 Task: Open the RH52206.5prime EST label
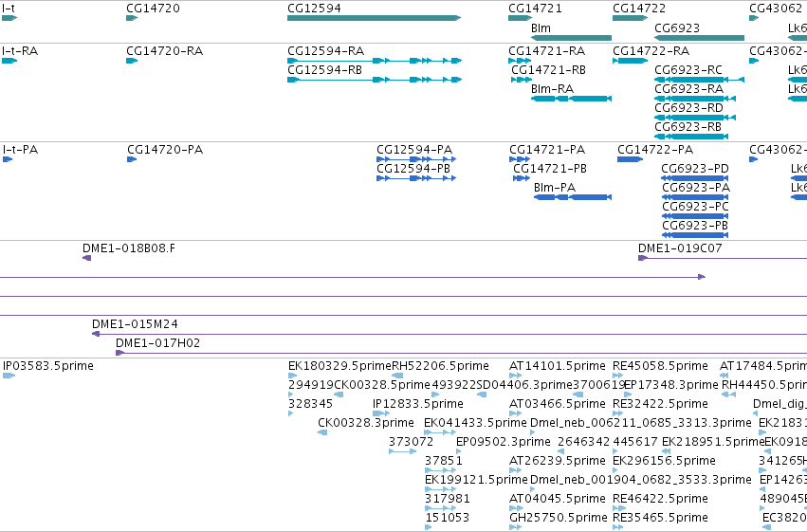click(x=441, y=366)
